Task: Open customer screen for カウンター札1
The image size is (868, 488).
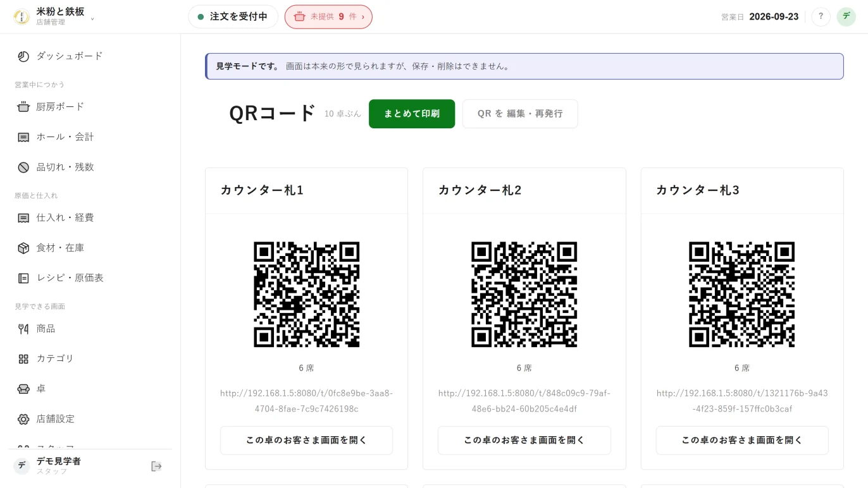Action: point(306,441)
